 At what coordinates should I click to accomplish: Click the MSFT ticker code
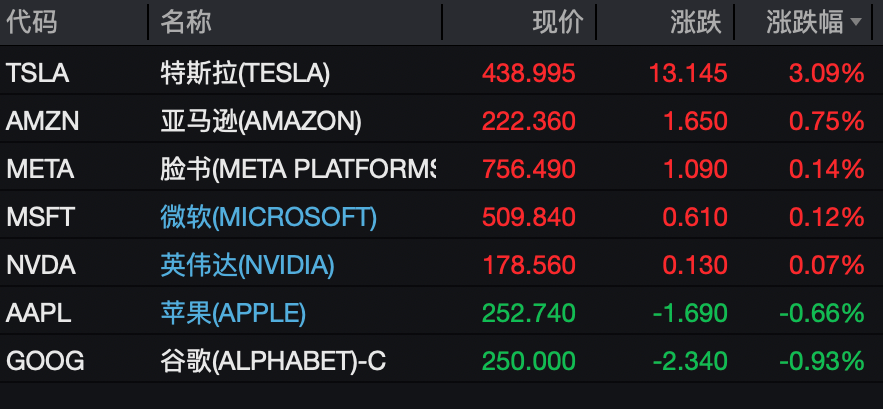pos(40,217)
